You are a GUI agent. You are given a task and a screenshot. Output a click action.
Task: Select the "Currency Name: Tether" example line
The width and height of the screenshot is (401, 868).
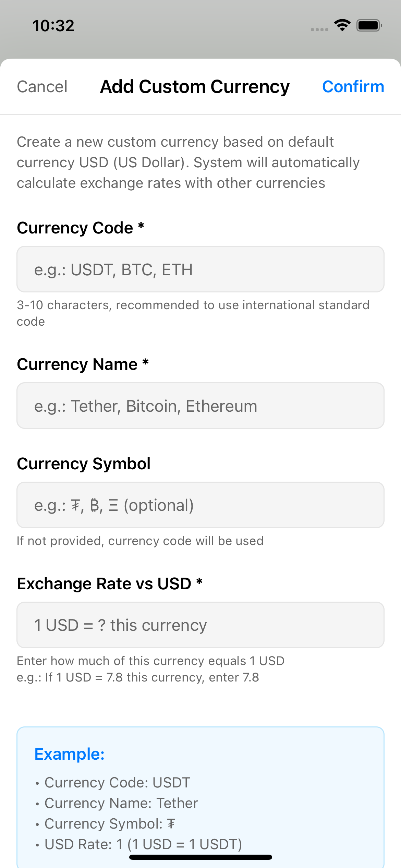point(121,803)
